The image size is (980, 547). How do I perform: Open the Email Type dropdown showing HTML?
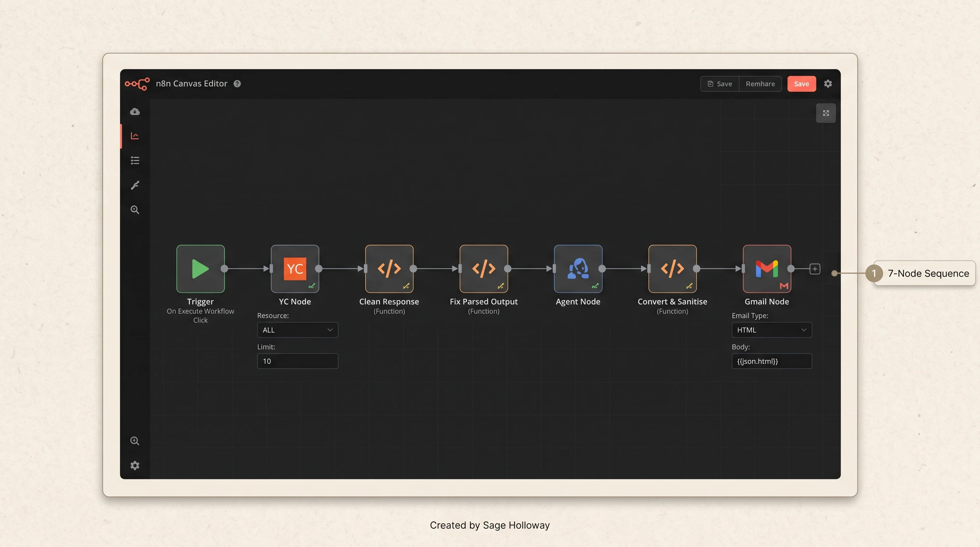click(772, 330)
